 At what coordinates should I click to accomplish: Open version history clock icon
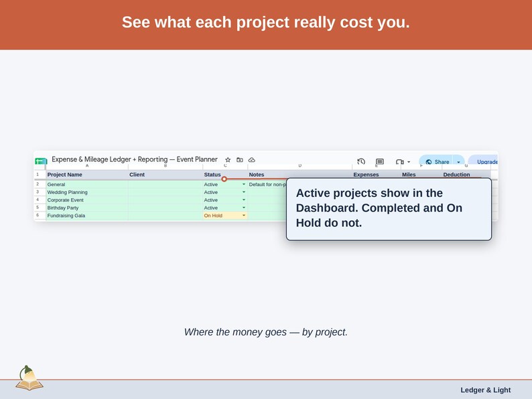[361, 161]
